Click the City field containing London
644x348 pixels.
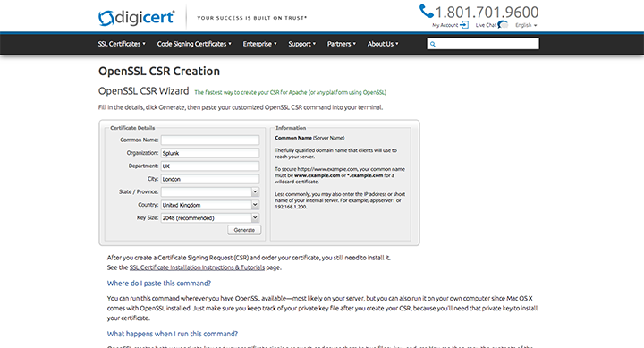tap(210, 179)
